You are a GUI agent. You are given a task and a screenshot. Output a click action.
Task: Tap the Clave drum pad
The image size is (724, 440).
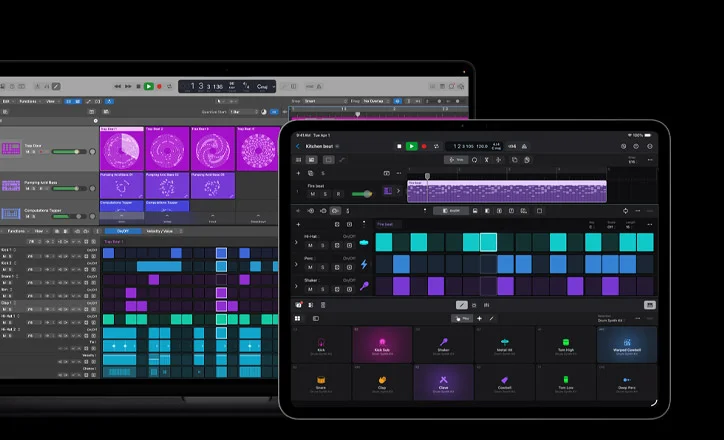(x=443, y=382)
